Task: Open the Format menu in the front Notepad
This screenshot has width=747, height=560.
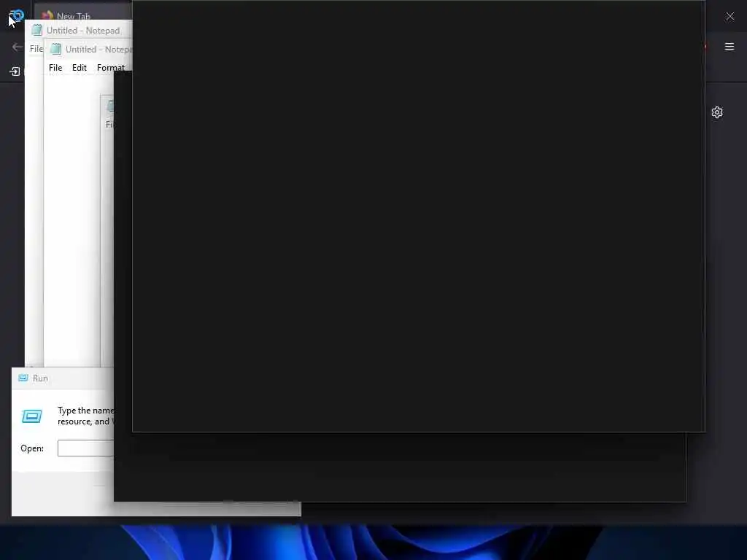Action: (111, 68)
